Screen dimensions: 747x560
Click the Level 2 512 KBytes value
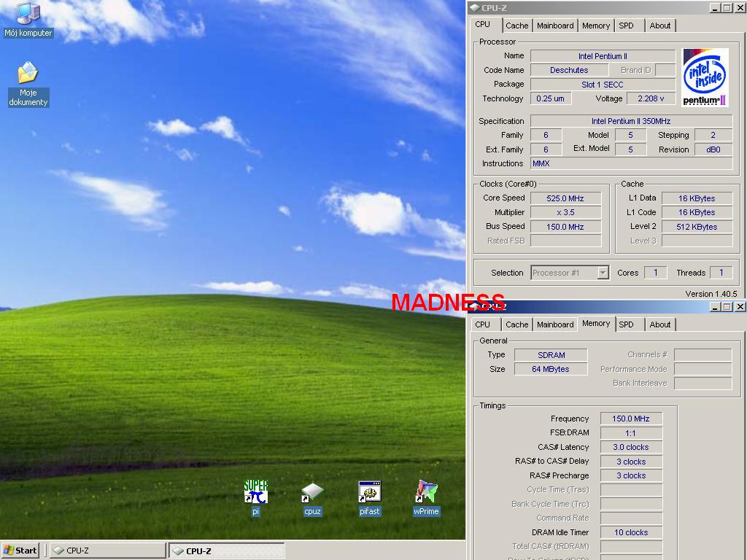(697, 227)
